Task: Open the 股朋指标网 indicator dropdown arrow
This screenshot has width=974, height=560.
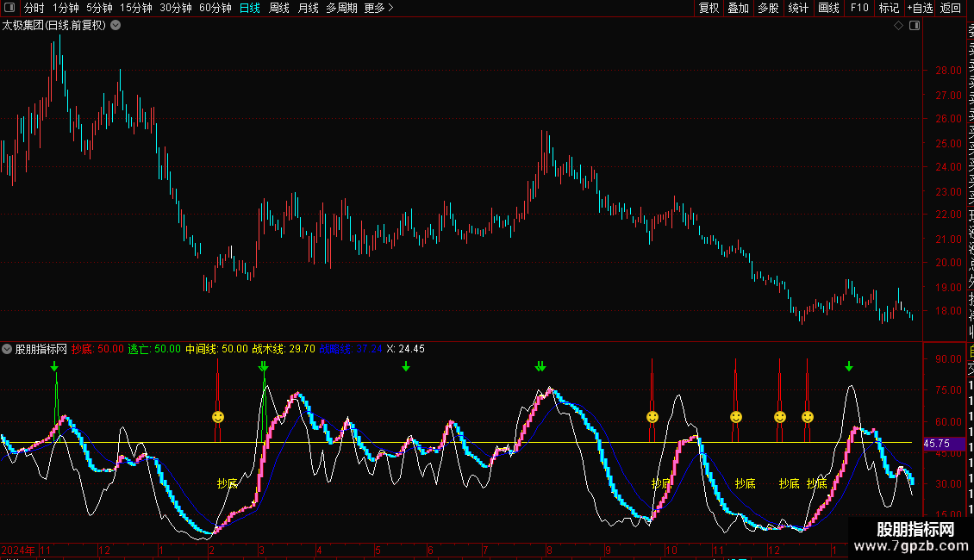Action: (8, 349)
